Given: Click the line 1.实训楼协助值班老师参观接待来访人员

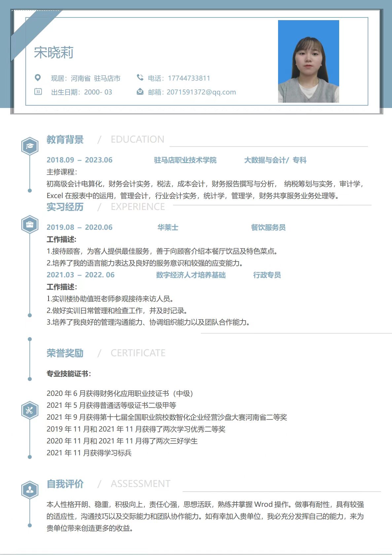Looking at the screenshot, I should (110, 299).
